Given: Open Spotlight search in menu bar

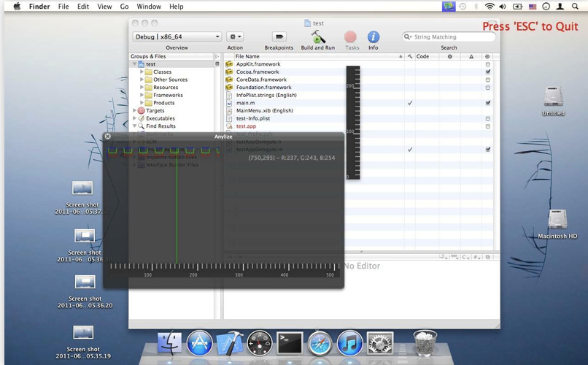Looking at the screenshot, I should tap(575, 7).
